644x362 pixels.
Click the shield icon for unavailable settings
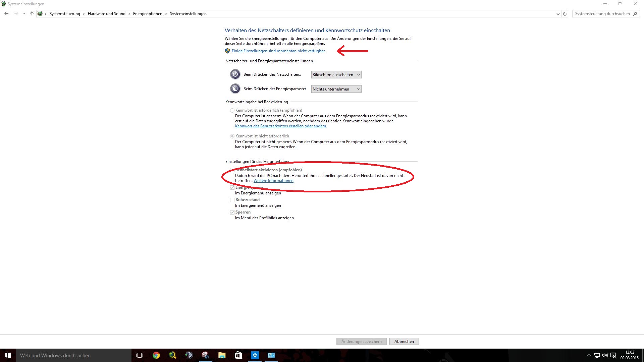click(x=227, y=51)
